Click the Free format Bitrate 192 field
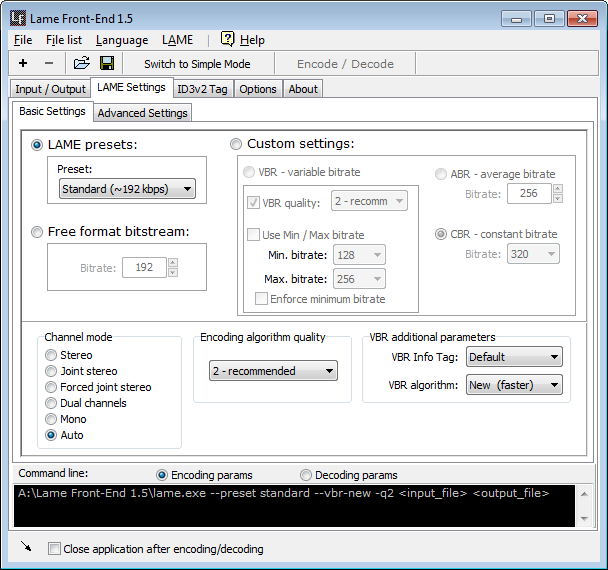 click(x=144, y=267)
